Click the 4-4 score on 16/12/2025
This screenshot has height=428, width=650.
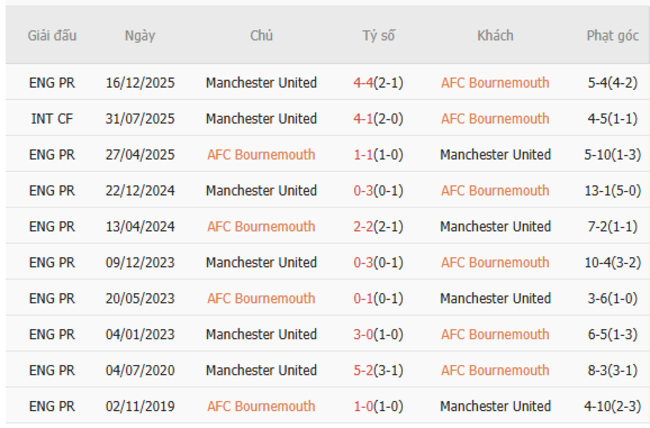tap(364, 83)
